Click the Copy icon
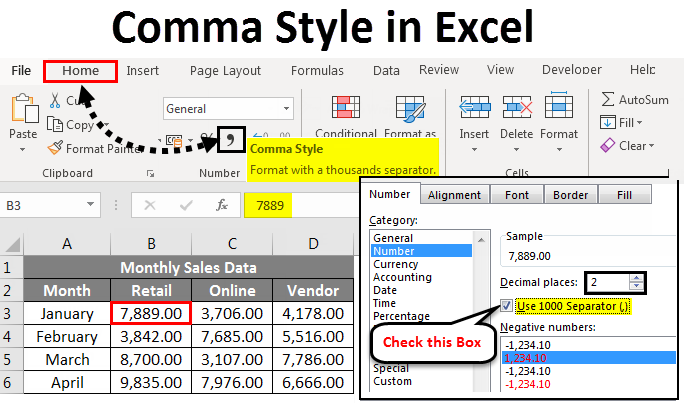The width and height of the screenshot is (684, 403). pyautogui.click(x=55, y=125)
